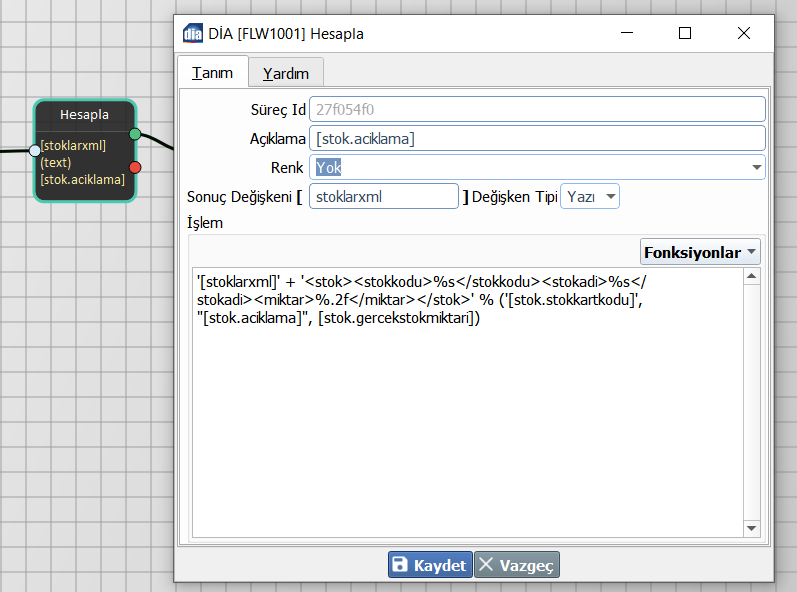Screen dimensions: 797x592
Task: Maximize the Hesapla dialog window
Action: pos(685,33)
